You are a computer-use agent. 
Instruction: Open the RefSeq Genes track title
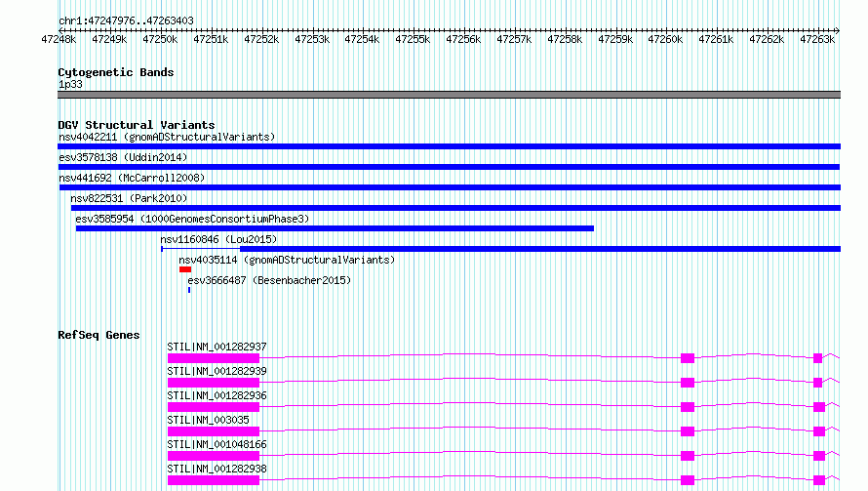coord(99,335)
